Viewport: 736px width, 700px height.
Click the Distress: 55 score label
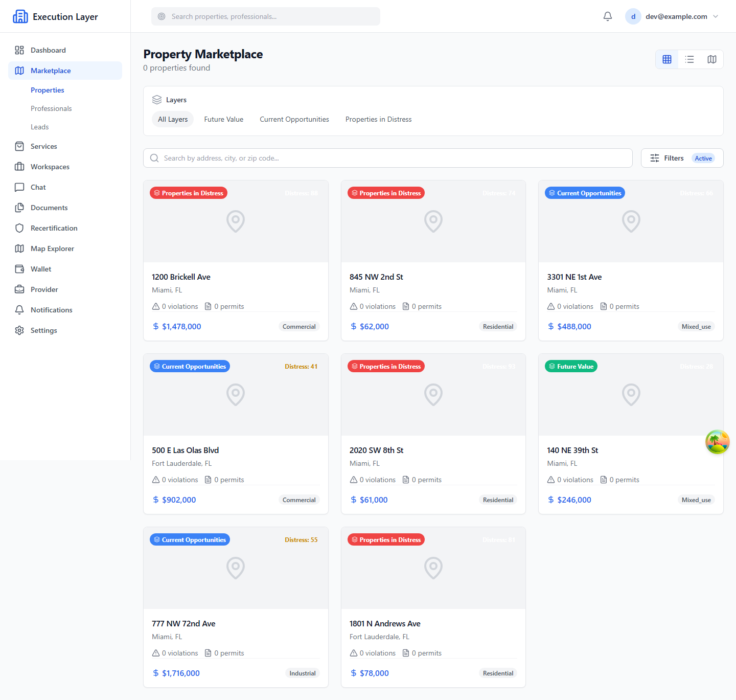coord(301,539)
